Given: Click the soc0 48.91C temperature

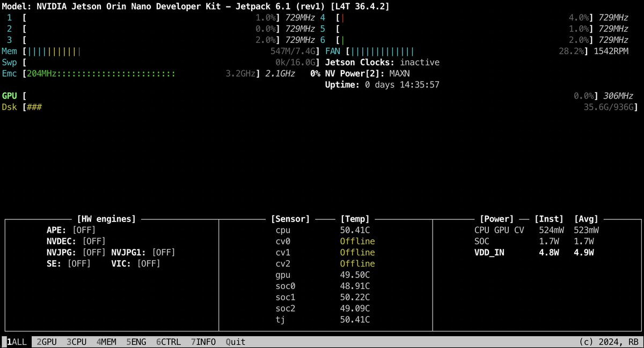Looking at the screenshot, I should click(355, 286).
